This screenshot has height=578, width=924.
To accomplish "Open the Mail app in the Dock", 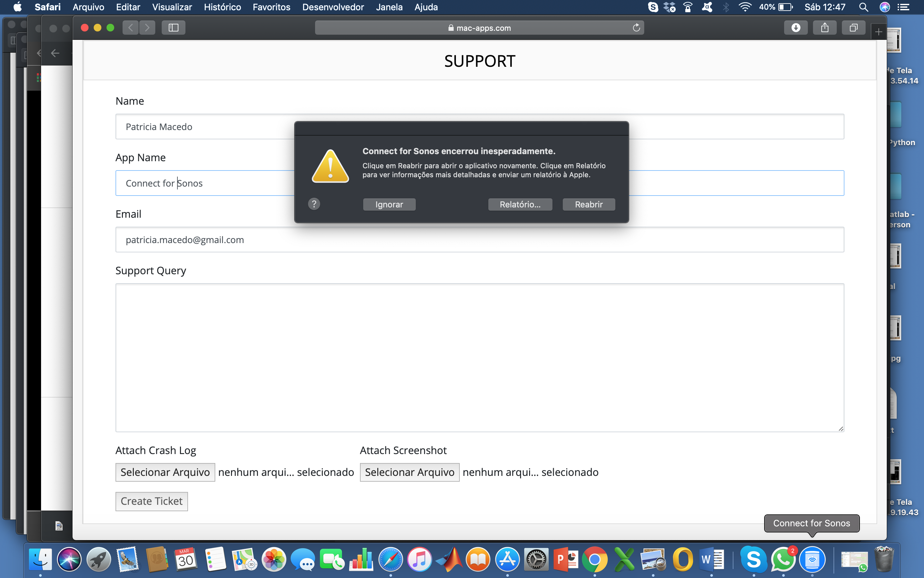I will coord(128,559).
